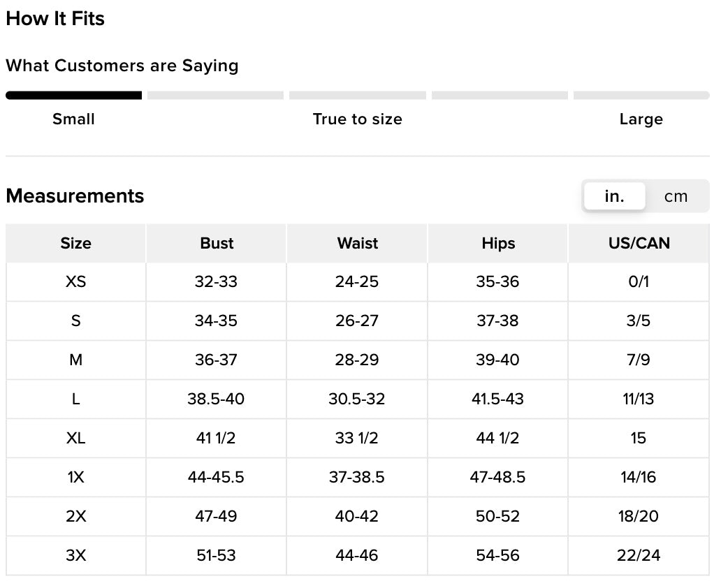Select the XL size row label
The width and height of the screenshot is (721, 588).
(75, 439)
